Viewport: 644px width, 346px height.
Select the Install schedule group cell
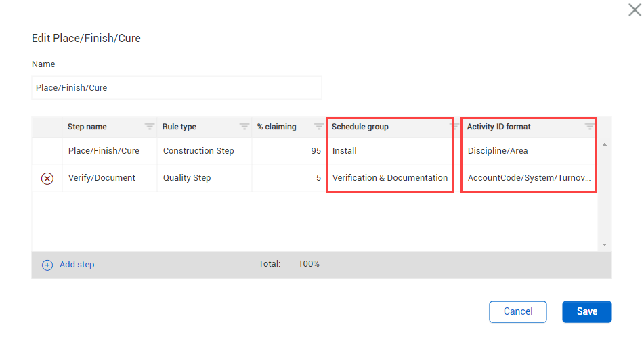pos(389,151)
